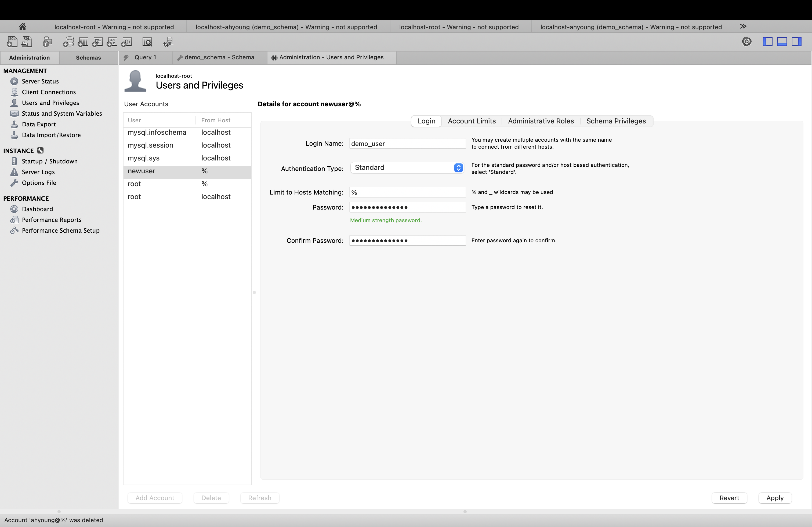This screenshot has height=527, width=812.
Task: Click the Apply button
Action: coord(774,498)
